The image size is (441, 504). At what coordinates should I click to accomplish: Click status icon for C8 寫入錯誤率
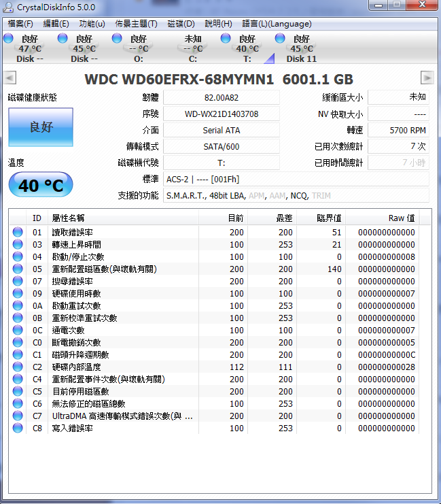tap(18, 428)
